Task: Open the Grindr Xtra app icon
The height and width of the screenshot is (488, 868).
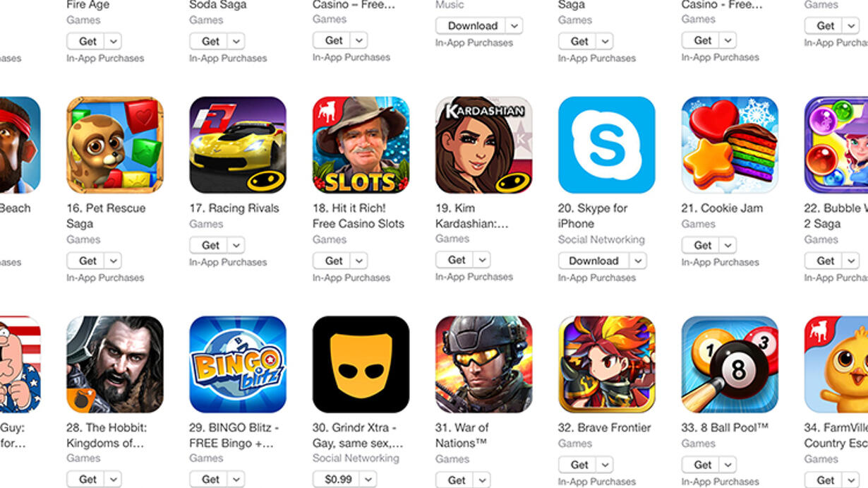Action: click(x=361, y=364)
